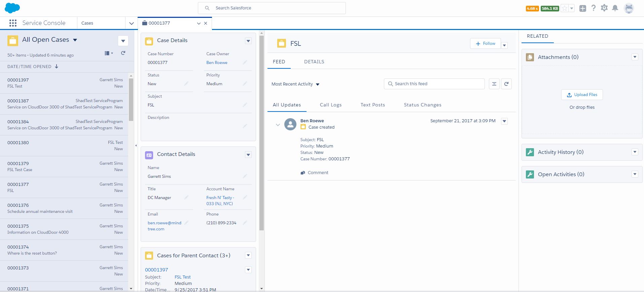Open the Attachments card dropdown menu

coord(635,57)
